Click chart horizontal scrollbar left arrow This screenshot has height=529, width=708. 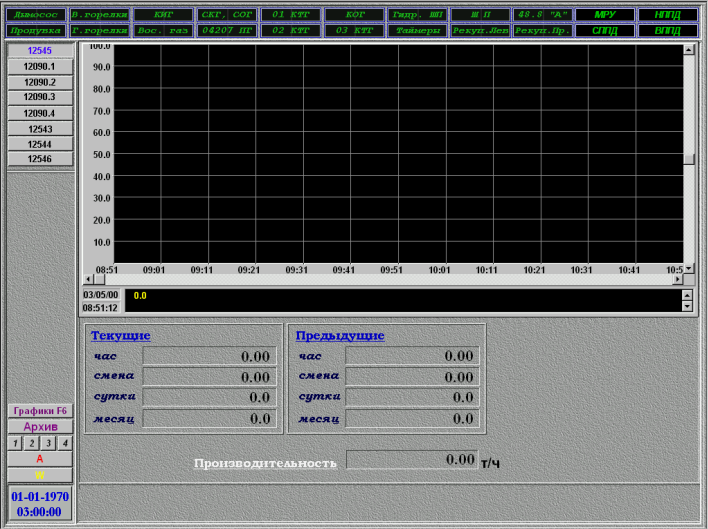coord(87,279)
